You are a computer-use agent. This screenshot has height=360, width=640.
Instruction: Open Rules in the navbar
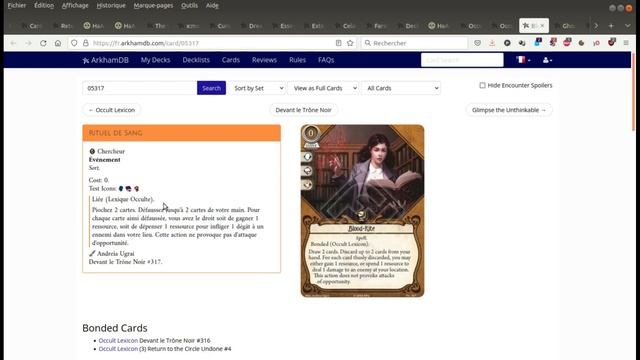[x=297, y=60]
